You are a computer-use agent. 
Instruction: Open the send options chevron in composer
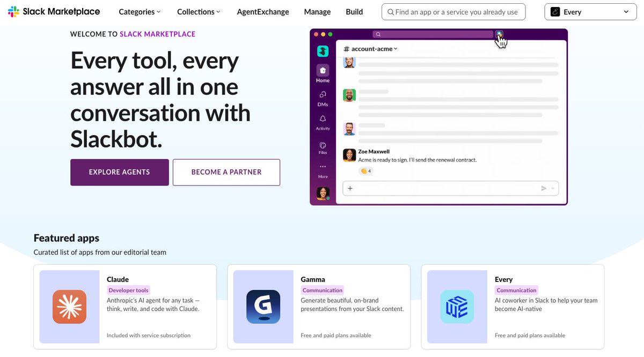click(x=553, y=188)
